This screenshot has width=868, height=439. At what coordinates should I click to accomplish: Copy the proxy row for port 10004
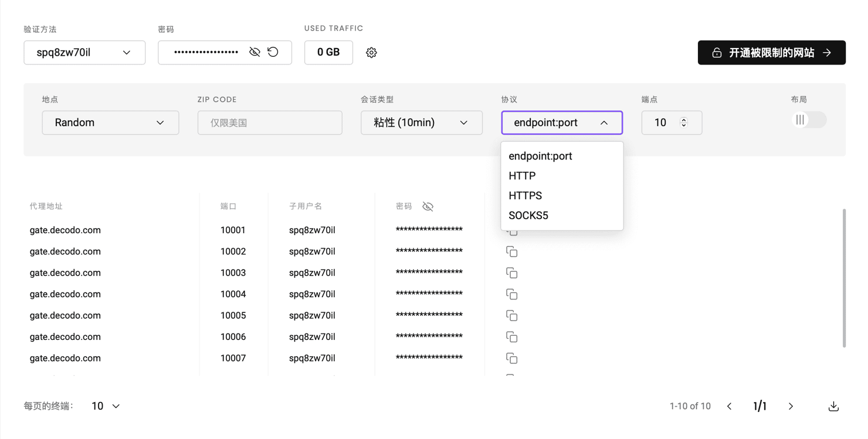(511, 294)
